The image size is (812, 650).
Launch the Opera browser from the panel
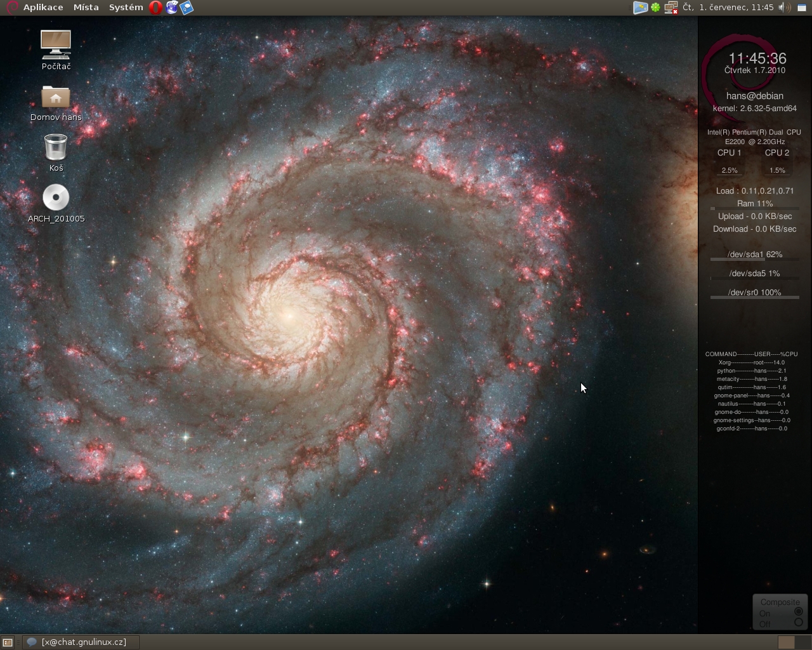pyautogui.click(x=155, y=8)
